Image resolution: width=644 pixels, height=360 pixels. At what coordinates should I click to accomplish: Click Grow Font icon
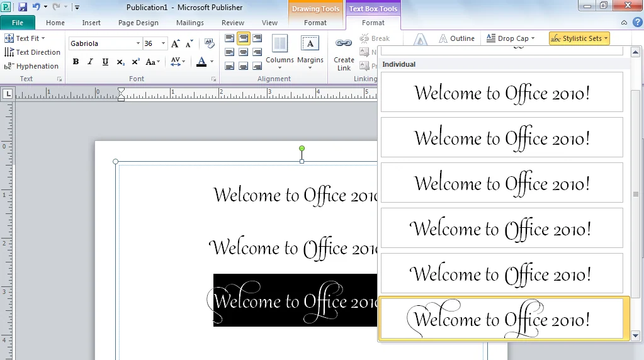[x=176, y=43]
